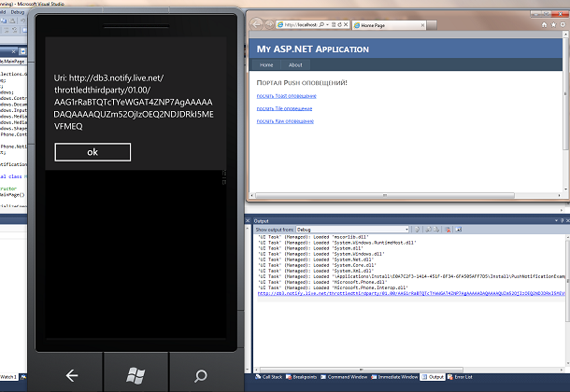Viewport: 570px width, 392px height.
Task: Click the address bar search magnifier icon
Action: [321, 24]
